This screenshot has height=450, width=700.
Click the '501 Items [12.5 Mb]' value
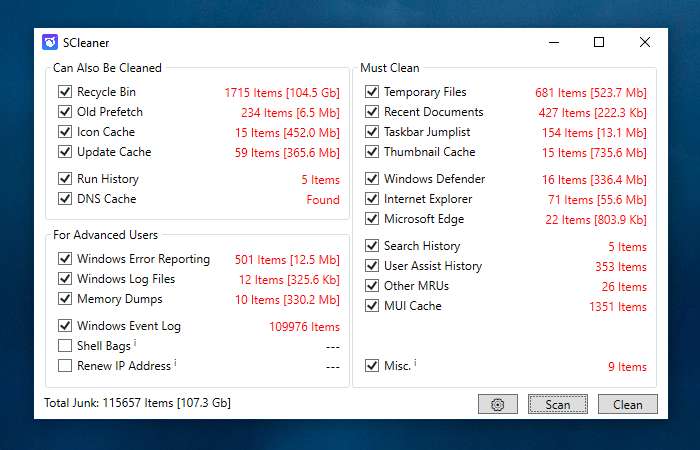tap(288, 260)
